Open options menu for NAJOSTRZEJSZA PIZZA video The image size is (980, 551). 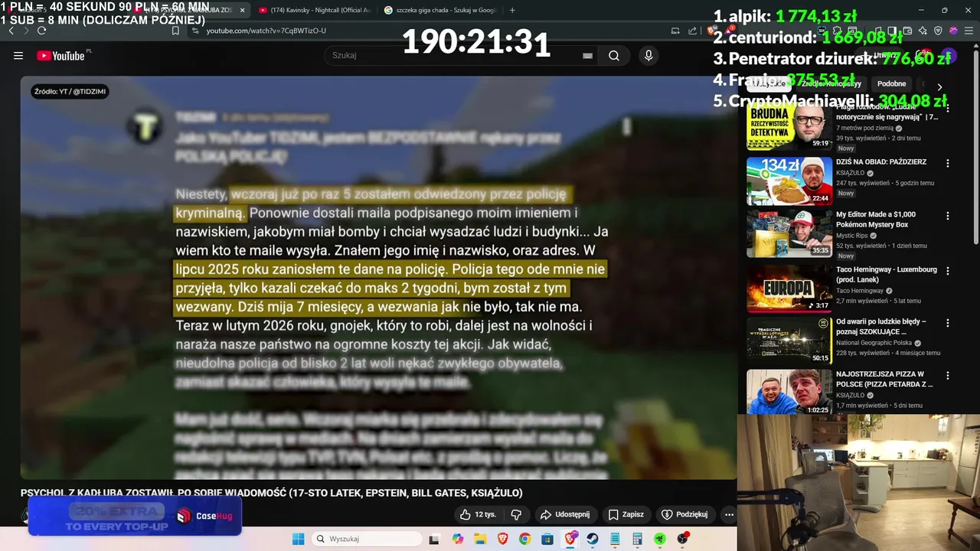(947, 376)
